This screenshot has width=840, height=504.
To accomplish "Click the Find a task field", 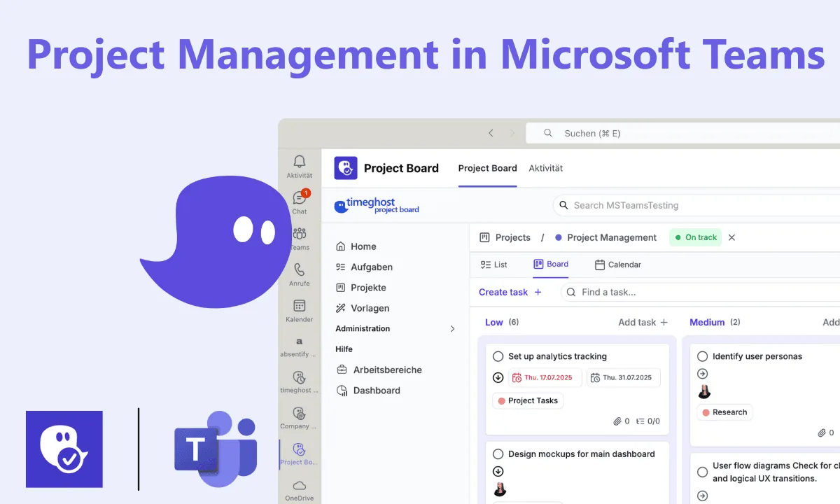I will [x=700, y=292].
